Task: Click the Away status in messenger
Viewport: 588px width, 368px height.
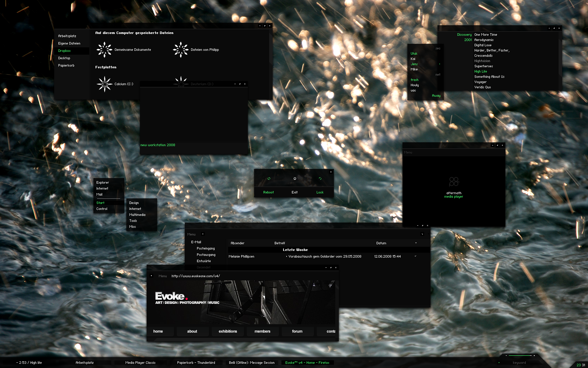Action: pyautogui.click(x=436, y=96)
